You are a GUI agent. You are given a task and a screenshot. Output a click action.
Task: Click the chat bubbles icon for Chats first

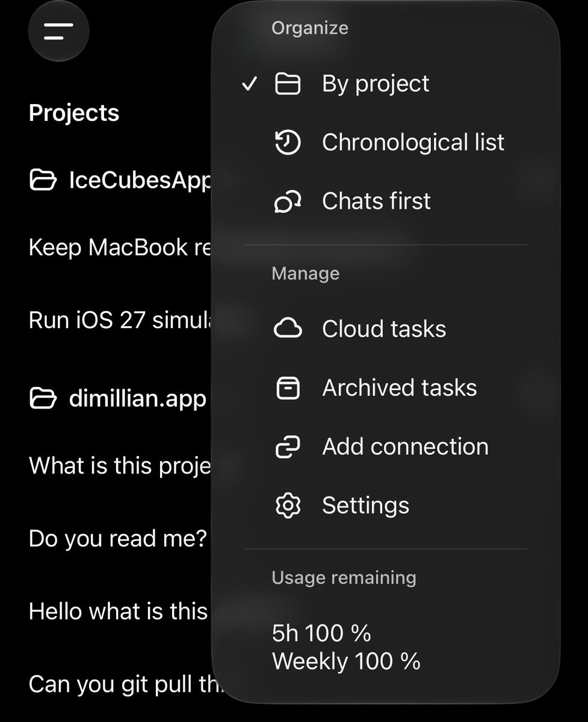[288, 202]
